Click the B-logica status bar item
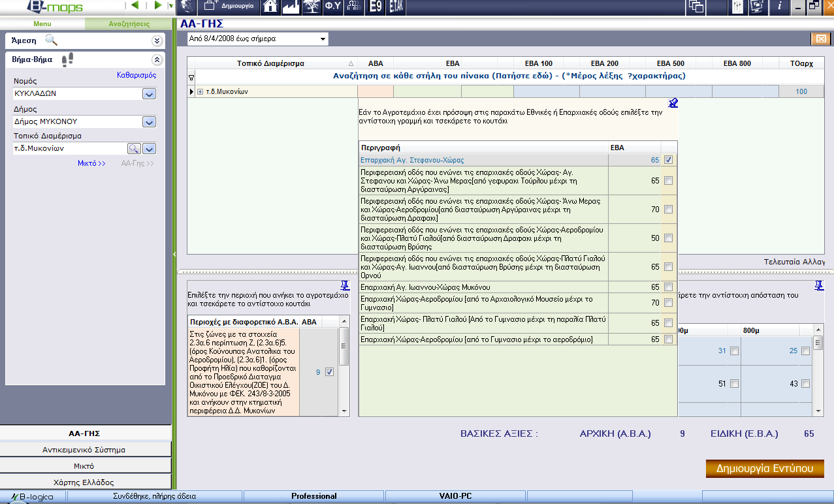834x504 pixels. point(33,496)
